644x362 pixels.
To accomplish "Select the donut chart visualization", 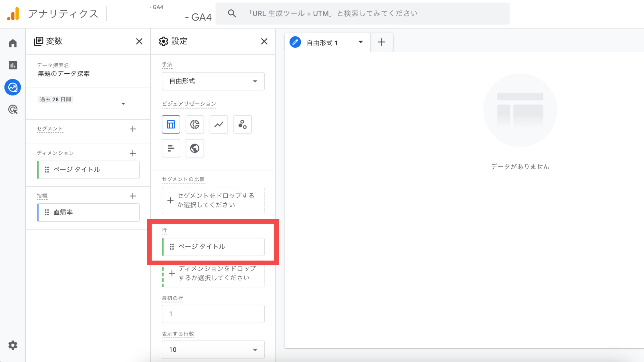I will coord(195,124).
